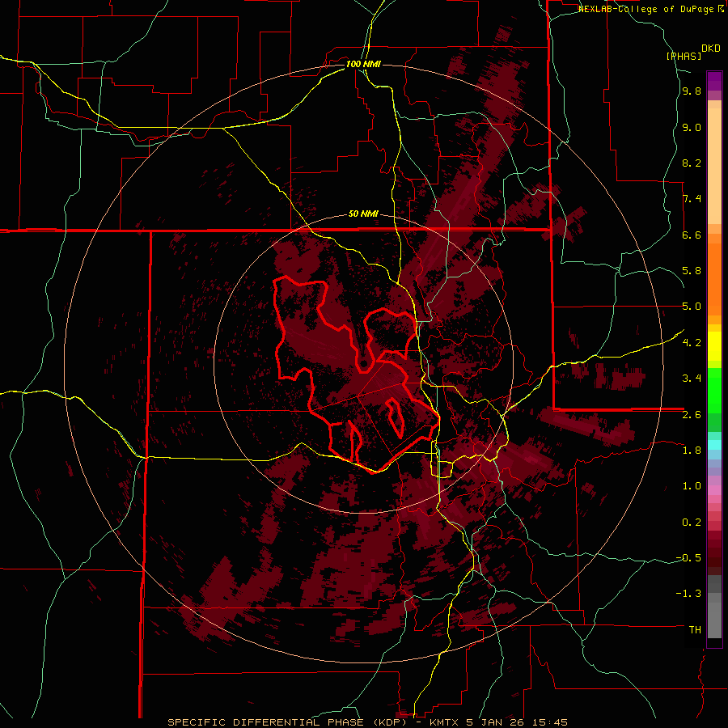Click the 4.2 color scale value
The height and width of the screenshot is (728, 728).
692,343
